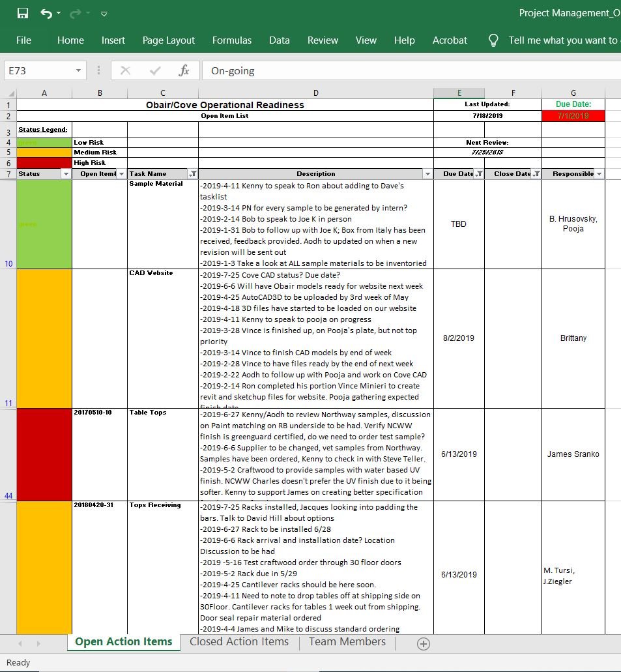This screenshot has width=621, height=672.
Task: Switch to Open Action Items sheet
Action: pyautogui.click(x=123, y=641)
